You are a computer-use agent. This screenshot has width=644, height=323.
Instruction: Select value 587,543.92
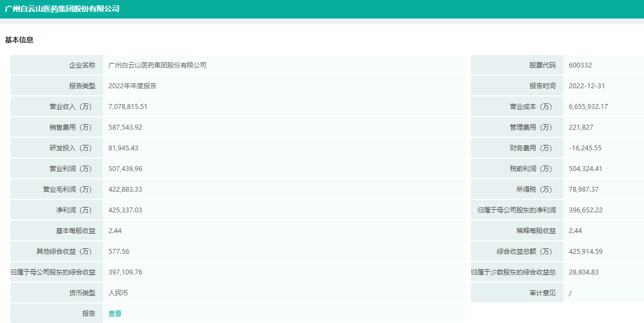pos(125,127)
